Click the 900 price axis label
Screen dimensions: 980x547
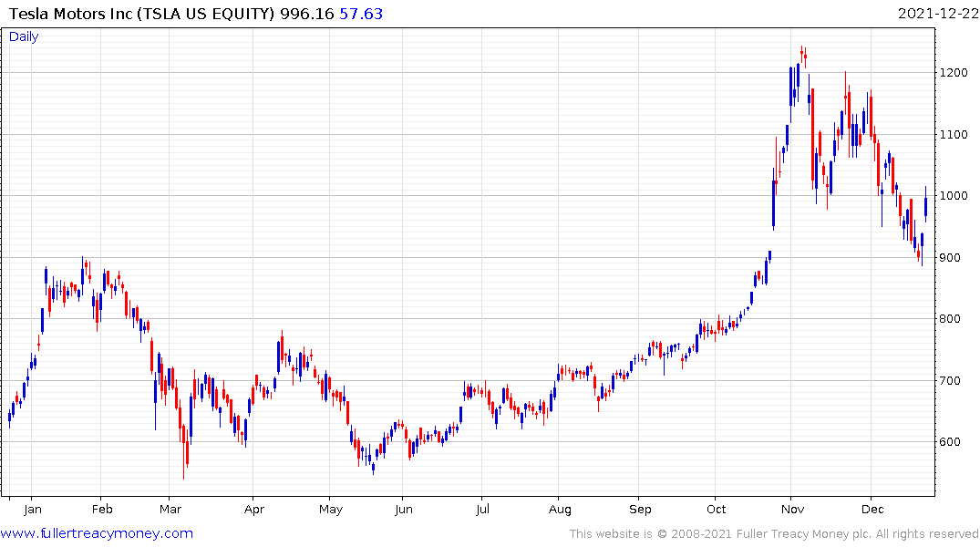950,258
